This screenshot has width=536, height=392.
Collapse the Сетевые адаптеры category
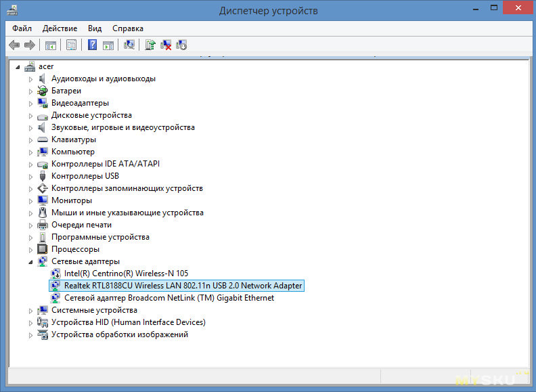pos(30,261)
